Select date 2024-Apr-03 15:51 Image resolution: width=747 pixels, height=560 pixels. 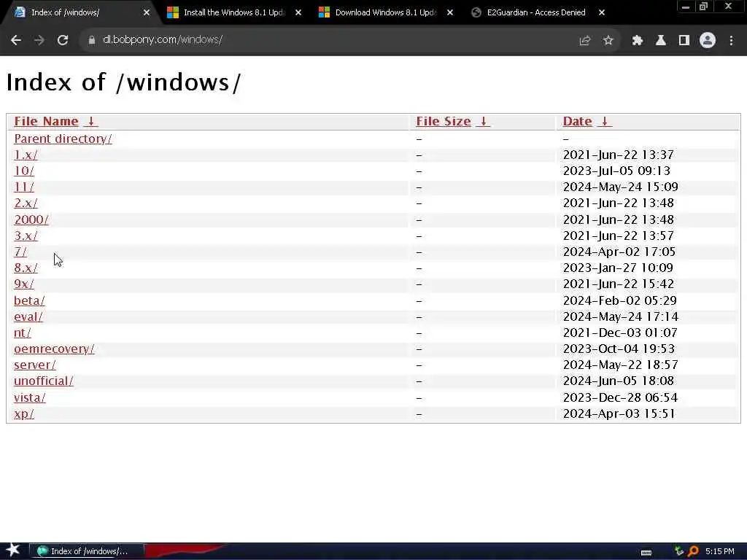pyautogui.click(x=619, y=414)
